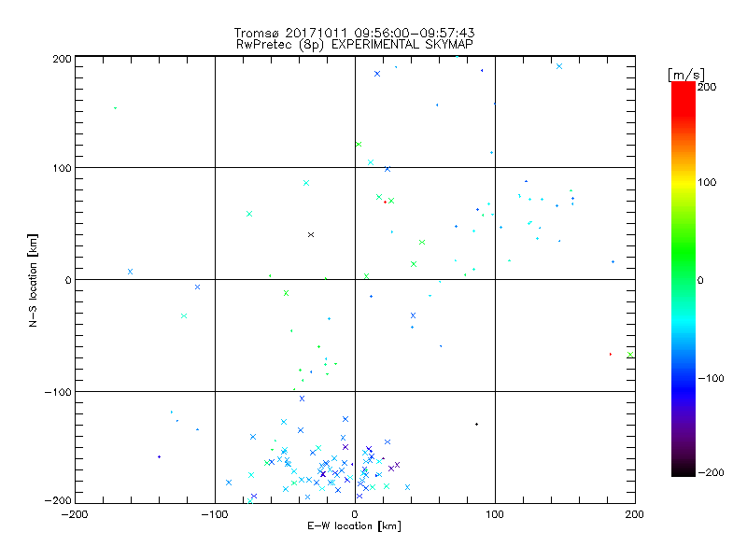The height and width of the screenshot is (560, 747).
Task: Click the green X marker at the plot's right edge
Action: tap(630, 355)
